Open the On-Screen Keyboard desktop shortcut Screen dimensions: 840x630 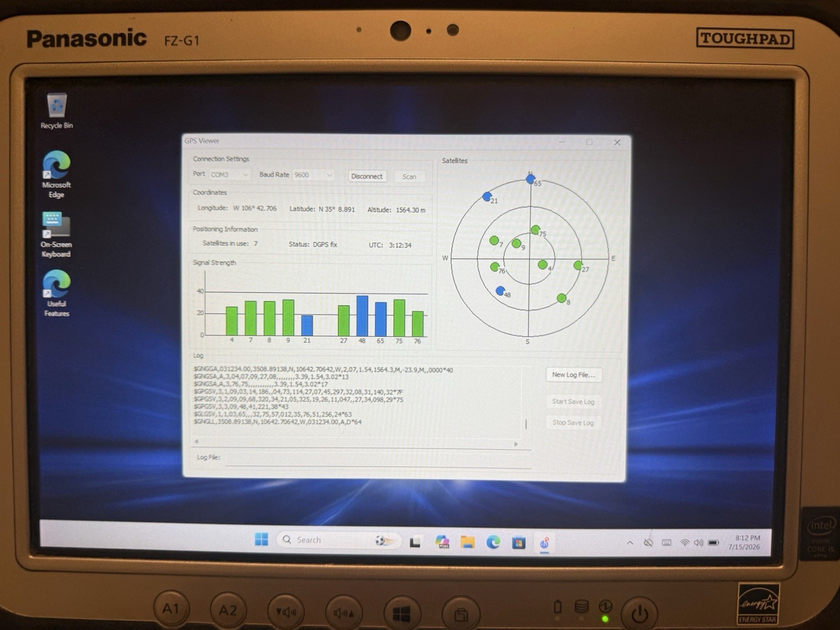56,235
